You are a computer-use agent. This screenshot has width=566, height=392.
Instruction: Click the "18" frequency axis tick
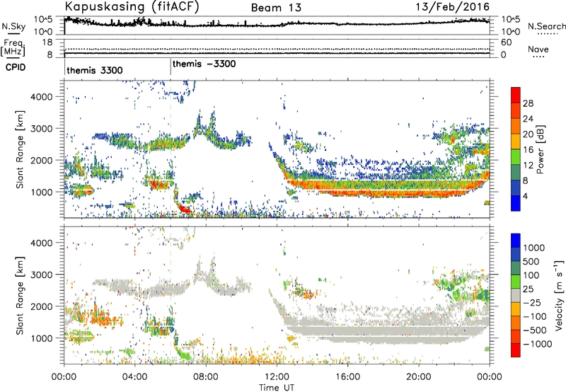click(47, 42)
